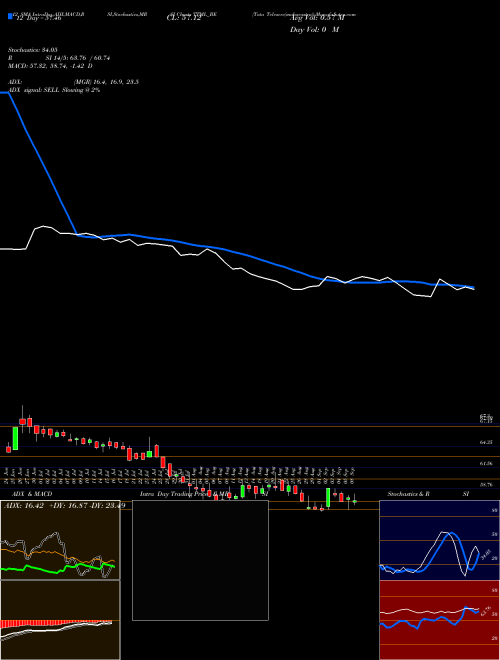Click the 'ADX & MACD' panel title

(x=32, y=494)
